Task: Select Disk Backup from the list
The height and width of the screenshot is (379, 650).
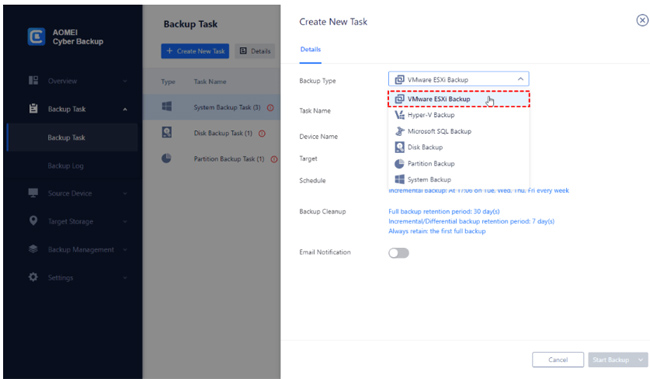Action: tap(459, 147)
